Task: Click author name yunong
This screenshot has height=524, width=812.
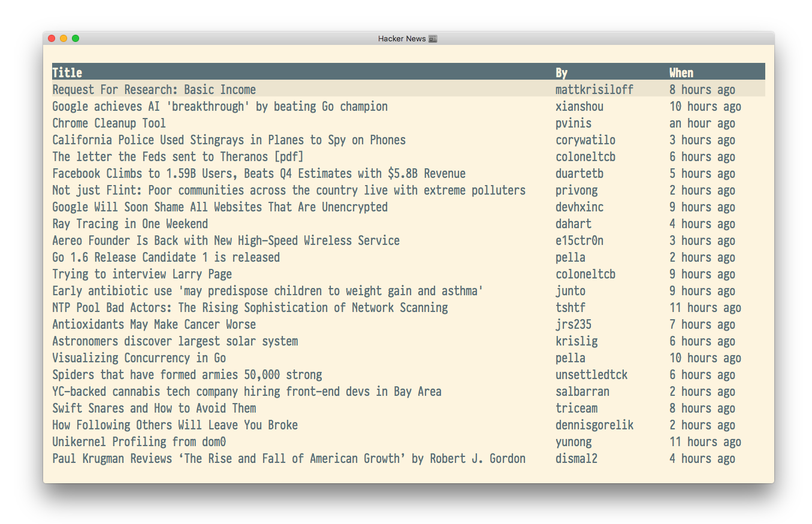Action: pyautogui.click(x=573, y=441)
